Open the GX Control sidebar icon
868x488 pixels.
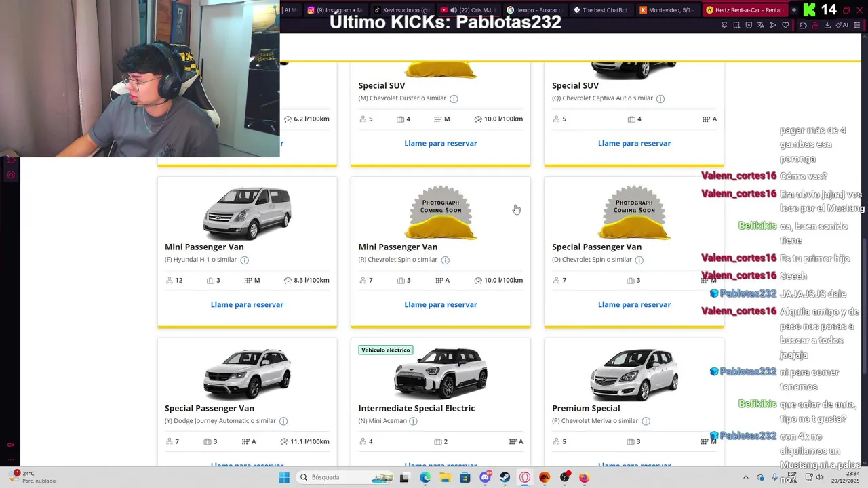[11, 445]
